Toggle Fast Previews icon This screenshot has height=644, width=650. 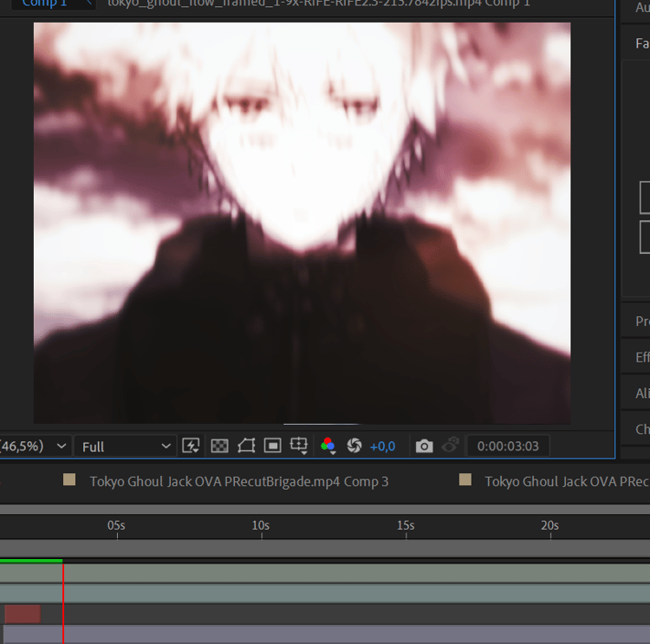click(x=191, y=446)
